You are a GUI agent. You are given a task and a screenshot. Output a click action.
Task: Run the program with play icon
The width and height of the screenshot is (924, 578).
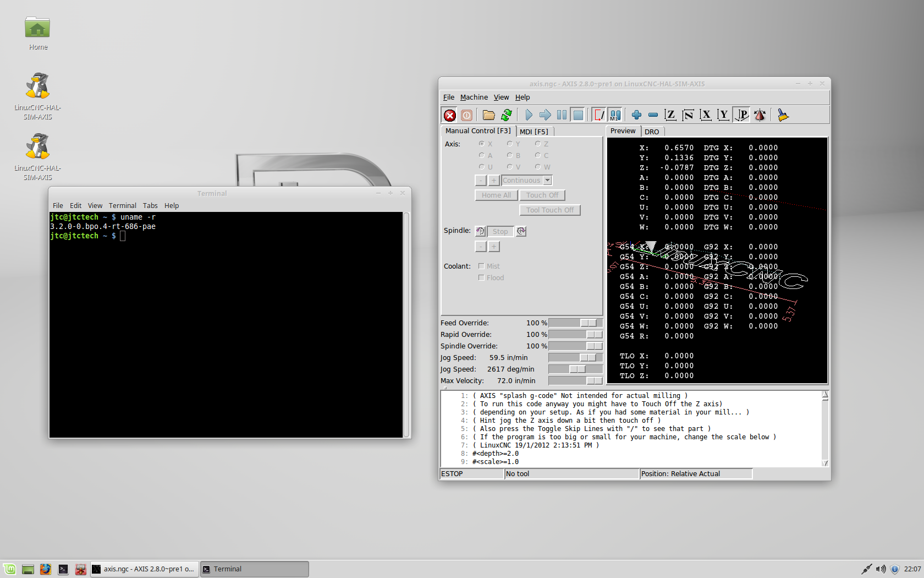(x=529, y=115)
